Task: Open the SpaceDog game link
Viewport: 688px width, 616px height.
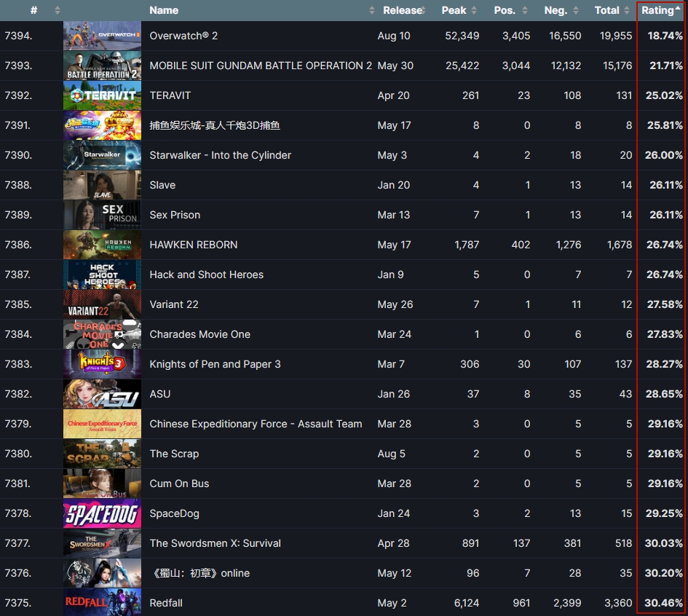Action: [x=174, y=513]
